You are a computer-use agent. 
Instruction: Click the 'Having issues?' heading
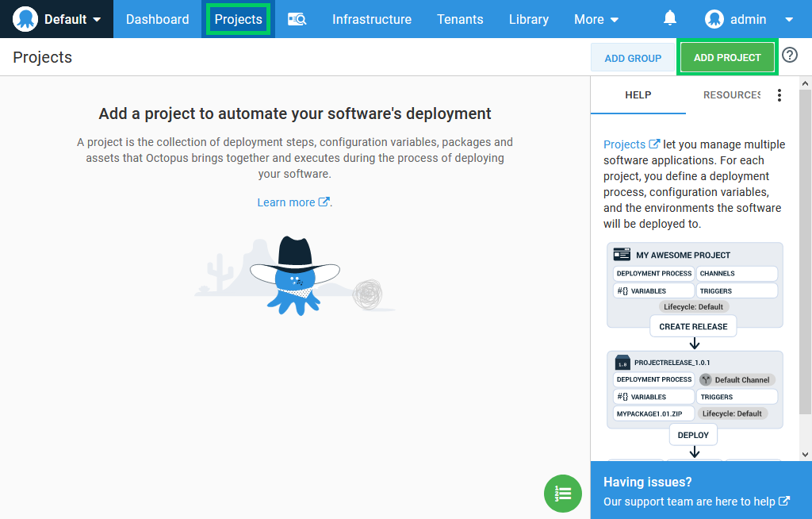(647, 482)
